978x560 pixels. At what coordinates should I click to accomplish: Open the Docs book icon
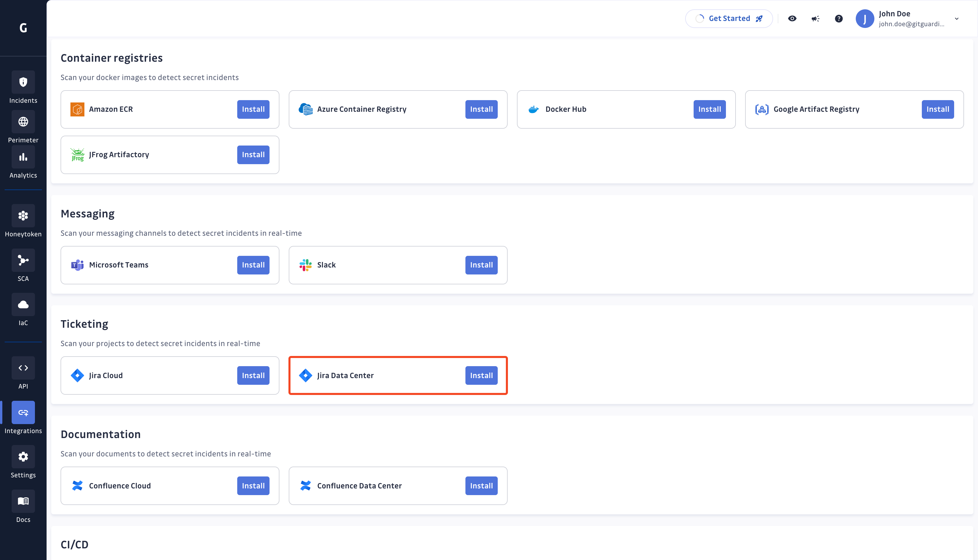(23, 501)
